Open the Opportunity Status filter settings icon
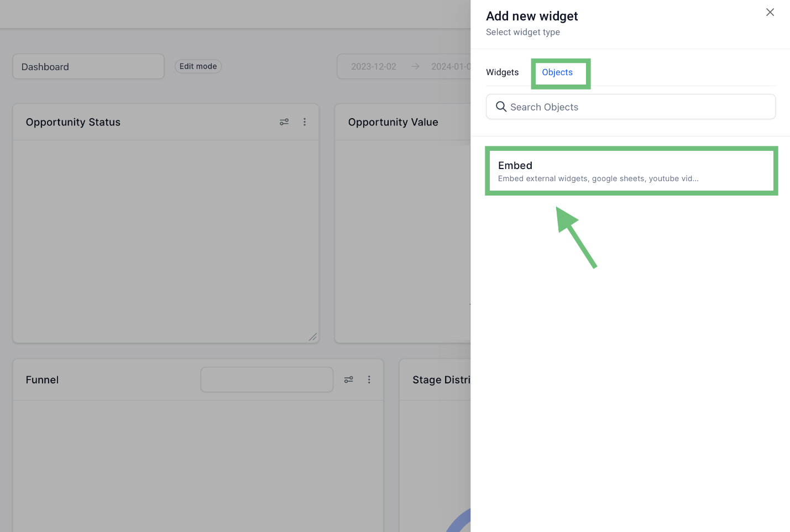Viewport: 790px width, 532px height. (x=284, y=122)
